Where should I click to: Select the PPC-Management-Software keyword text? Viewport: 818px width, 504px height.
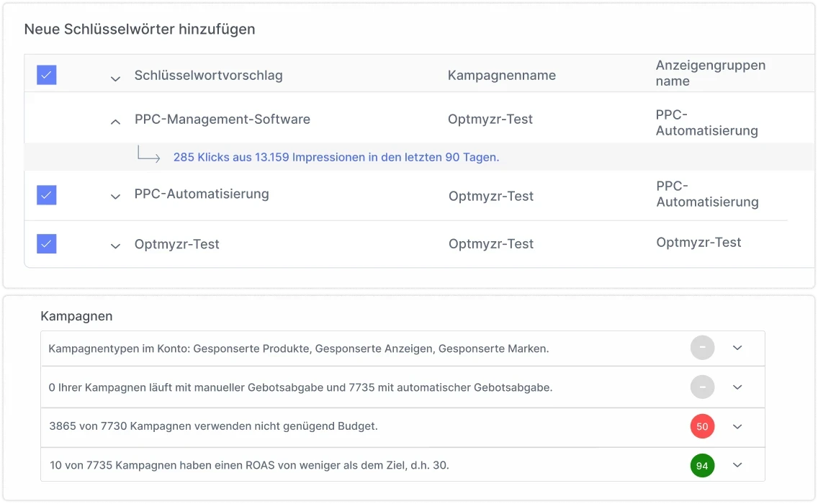click(x=222, y=120)
